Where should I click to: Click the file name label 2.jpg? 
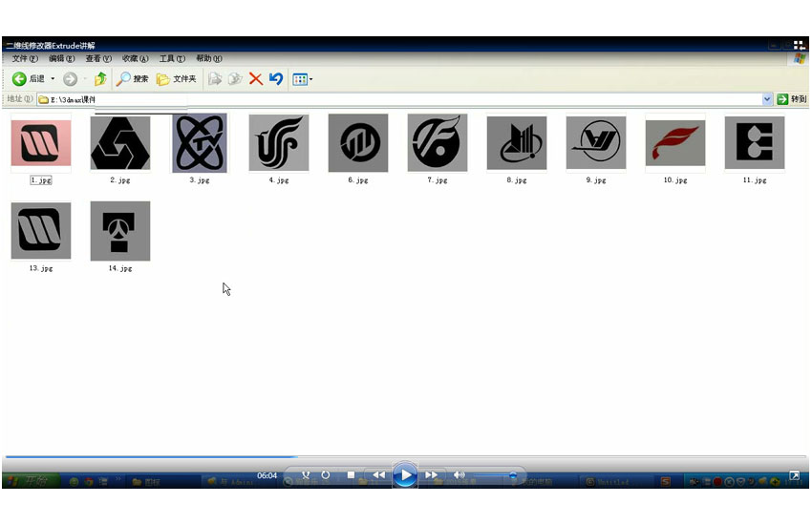[120, 180]
